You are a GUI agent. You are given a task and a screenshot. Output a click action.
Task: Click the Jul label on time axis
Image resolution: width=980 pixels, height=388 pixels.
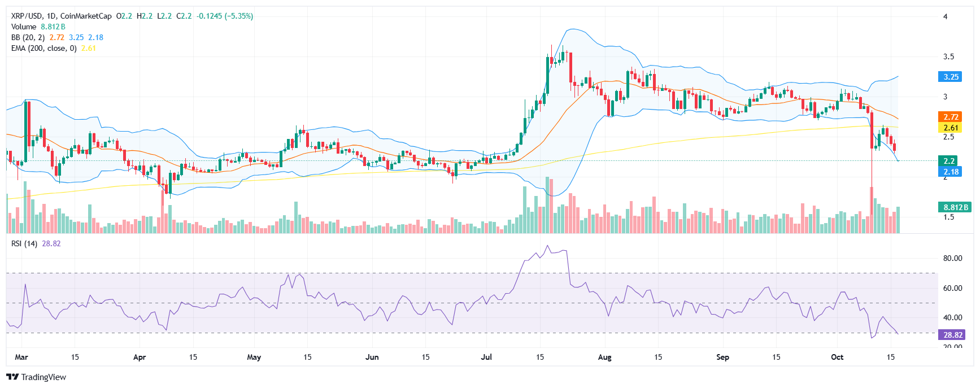486,357
